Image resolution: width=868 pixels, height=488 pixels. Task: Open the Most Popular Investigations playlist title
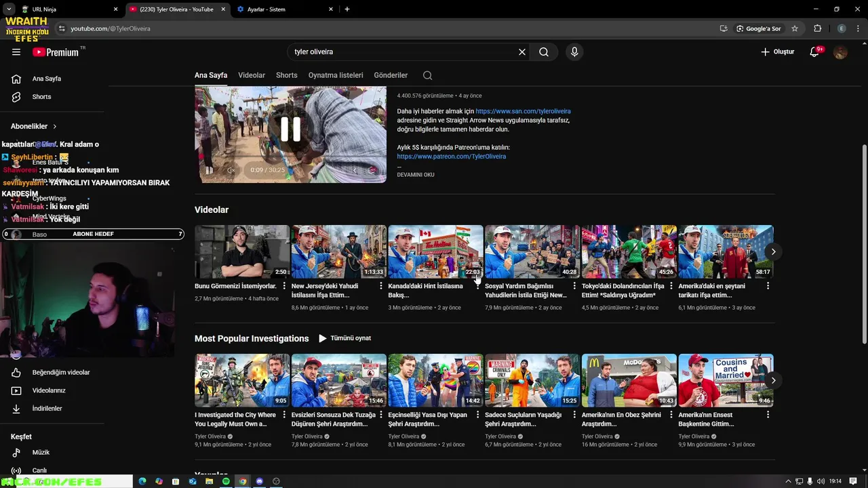(252, 338)
